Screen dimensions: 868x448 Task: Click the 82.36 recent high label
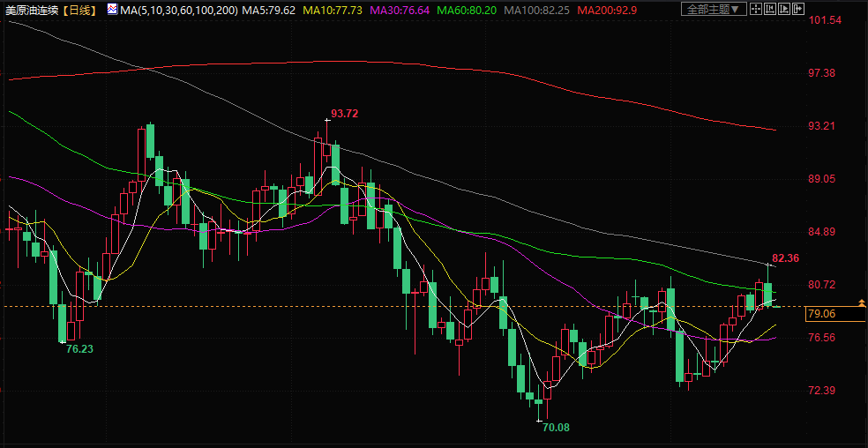[785, 258]
